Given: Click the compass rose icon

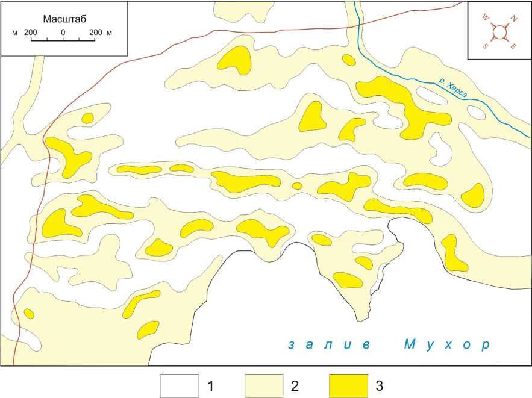Looking at the screenshot, I should tap(499, 33).
